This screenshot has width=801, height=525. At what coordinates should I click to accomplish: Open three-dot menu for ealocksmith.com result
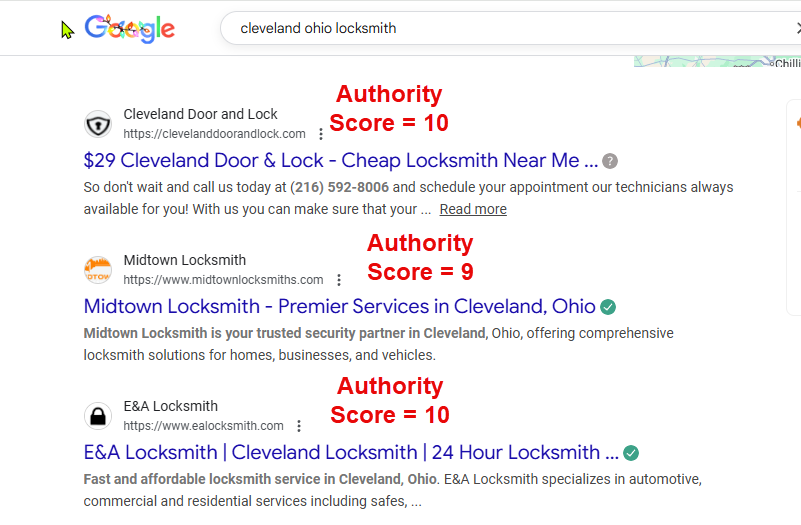298,426
